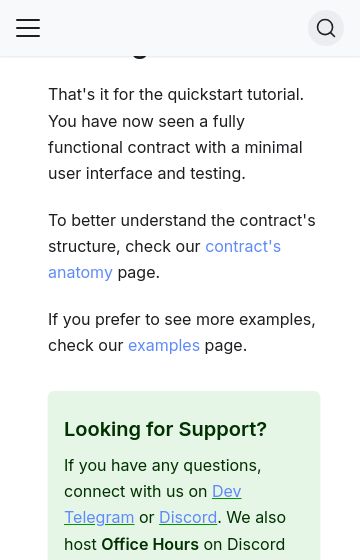
Task: Click the "functional contract with a minimal" line
Action: coord(175,148)
